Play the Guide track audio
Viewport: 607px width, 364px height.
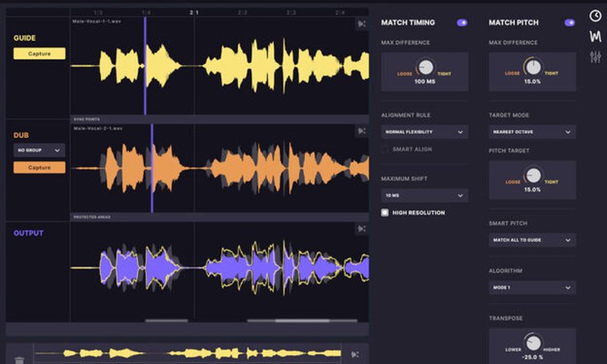point(361,24)
